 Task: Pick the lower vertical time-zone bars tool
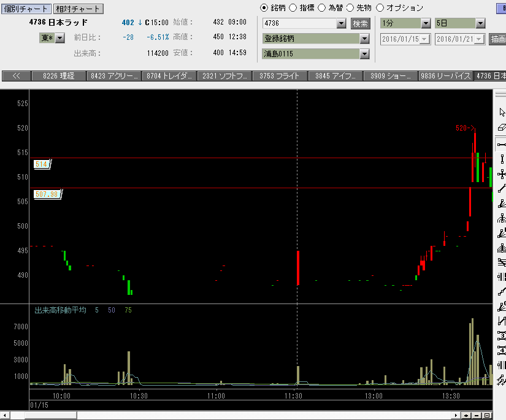coord(502,365)
